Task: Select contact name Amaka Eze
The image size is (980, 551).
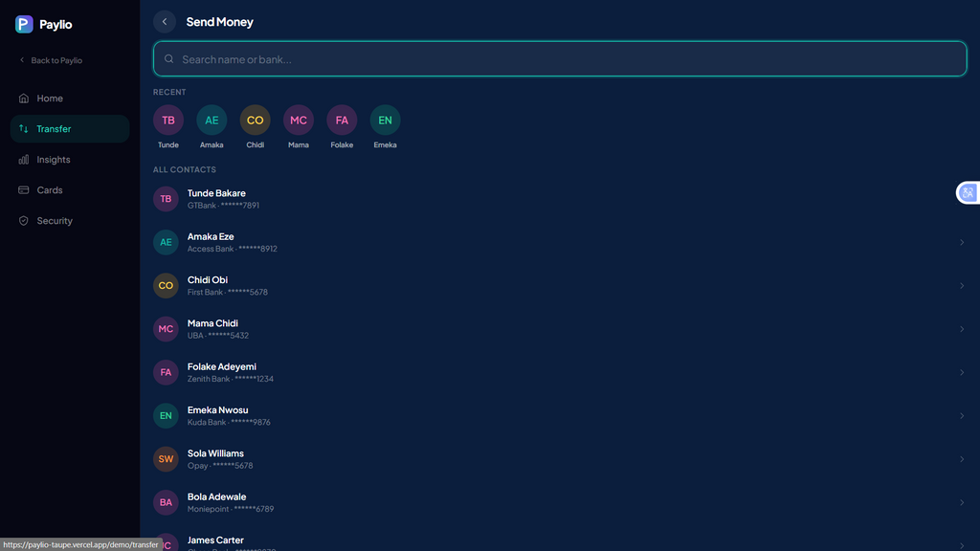Action: coord(211,237)
